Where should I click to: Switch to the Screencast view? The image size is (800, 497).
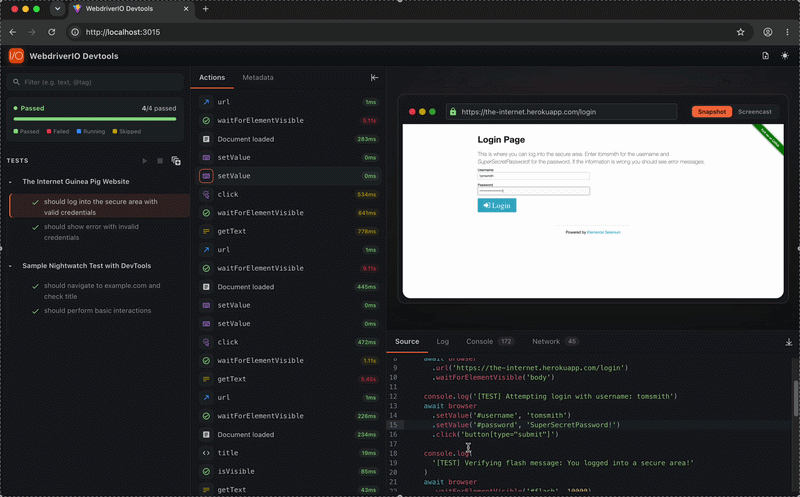click(755, 112)
